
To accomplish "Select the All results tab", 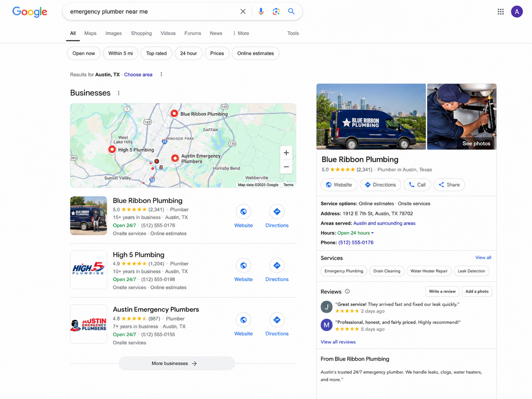I will tap(73, 33).
